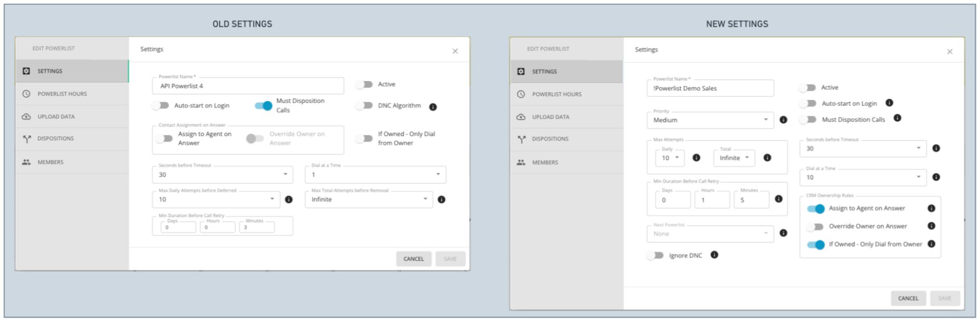Image resolution: width=980 pixels, height=322 pixels.
Task: Click Powerlist Name field containing API Powerlist 4
Action: pyautogui.click(x=248, y=86)
